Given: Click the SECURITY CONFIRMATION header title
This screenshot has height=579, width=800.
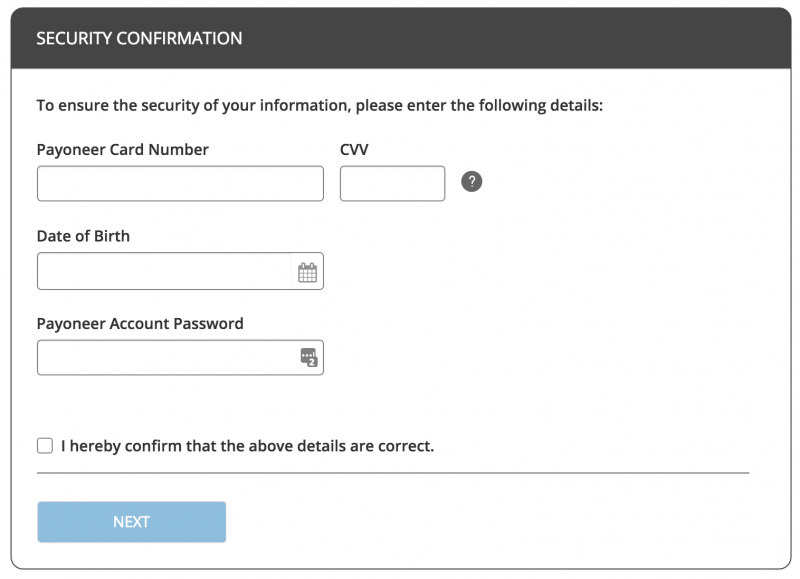Looking at the screenshot, I should point(139,38).
